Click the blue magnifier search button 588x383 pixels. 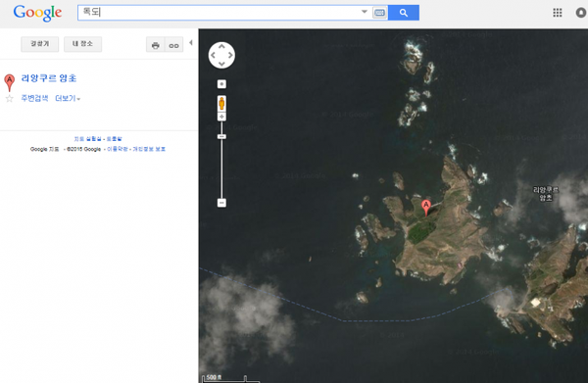coord(404,13)
